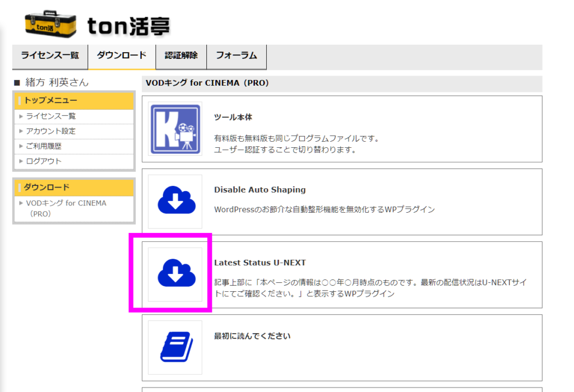Click the blue book icon for 最初に読んでください

(175, 347)
